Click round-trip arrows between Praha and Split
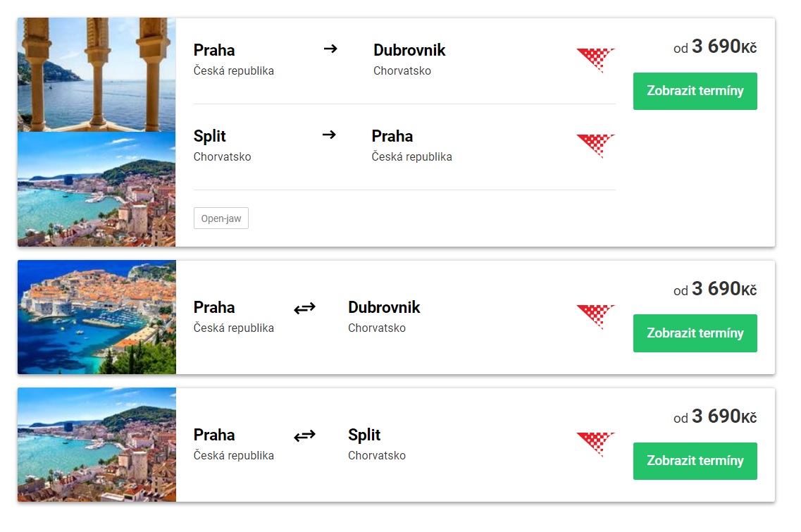This screenshot has width=801, height=532. [304, 436]
